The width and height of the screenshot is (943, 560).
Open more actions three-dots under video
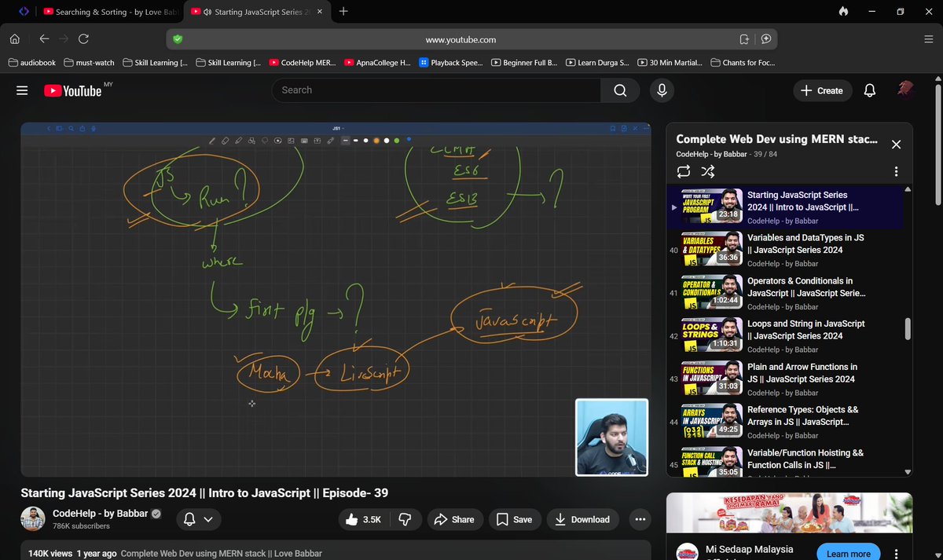pos(640,519)
